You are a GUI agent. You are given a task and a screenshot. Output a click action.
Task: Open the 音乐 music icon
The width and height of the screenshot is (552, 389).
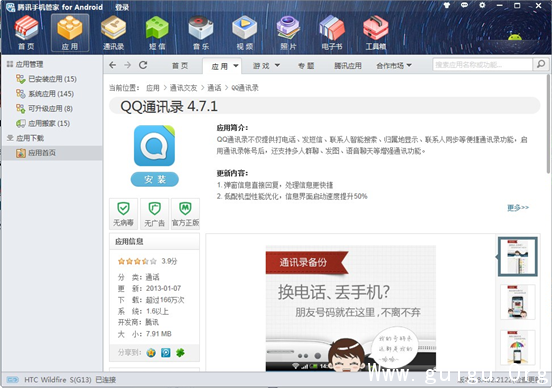click(201, 33)
